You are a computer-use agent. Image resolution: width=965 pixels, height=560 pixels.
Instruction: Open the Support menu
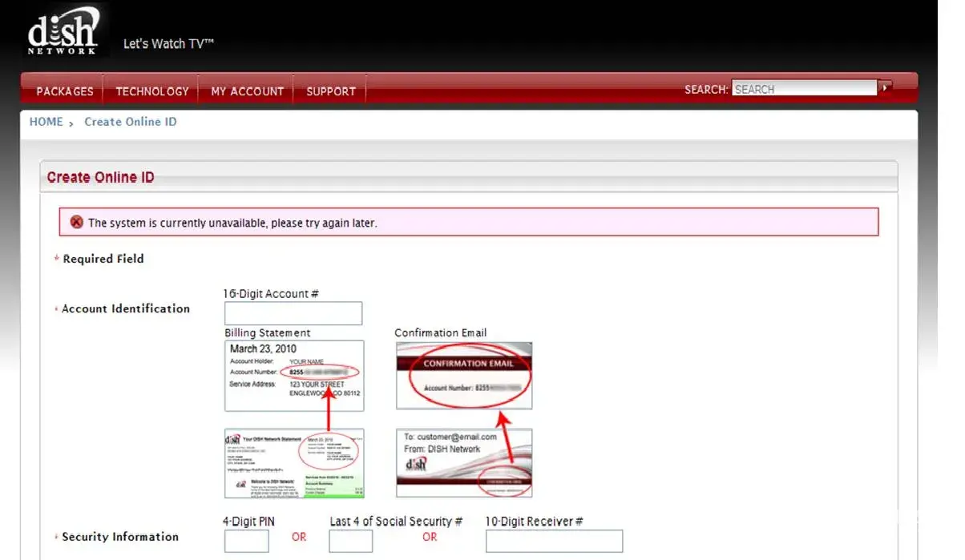tap(330, 91)
